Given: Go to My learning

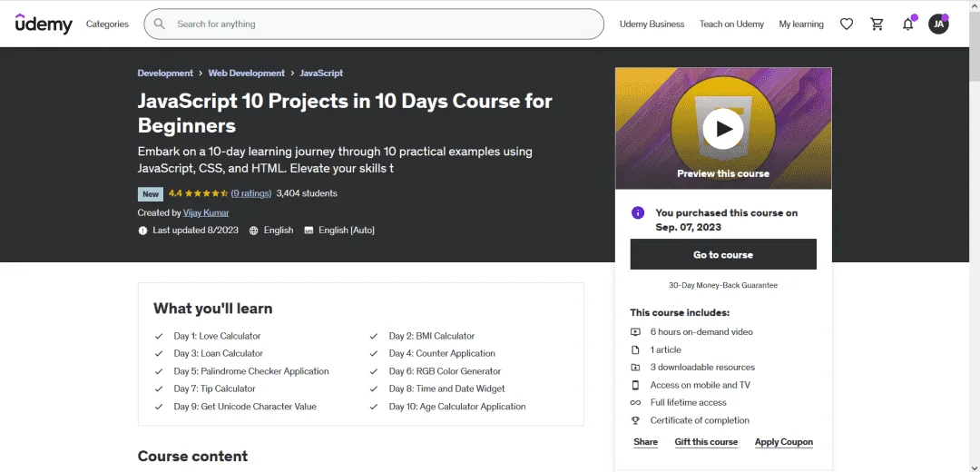Looking at the screenshot, I should coord(801,24).
